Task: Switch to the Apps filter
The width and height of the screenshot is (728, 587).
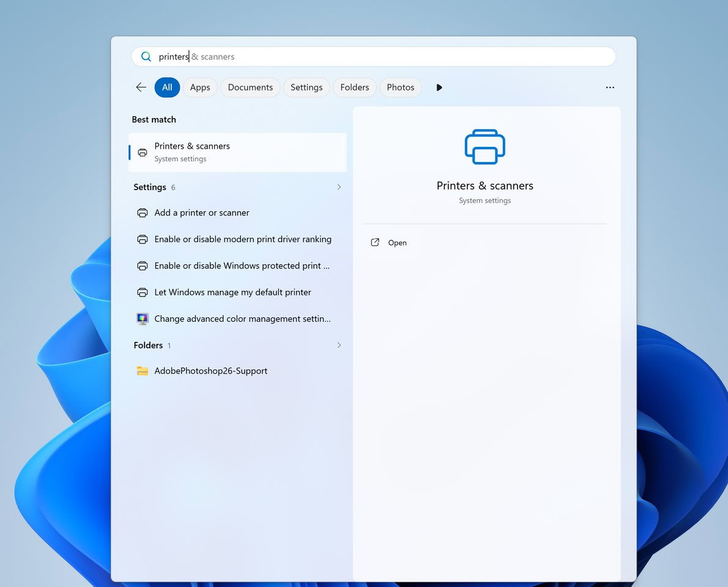Action: (x=200, y=87)
